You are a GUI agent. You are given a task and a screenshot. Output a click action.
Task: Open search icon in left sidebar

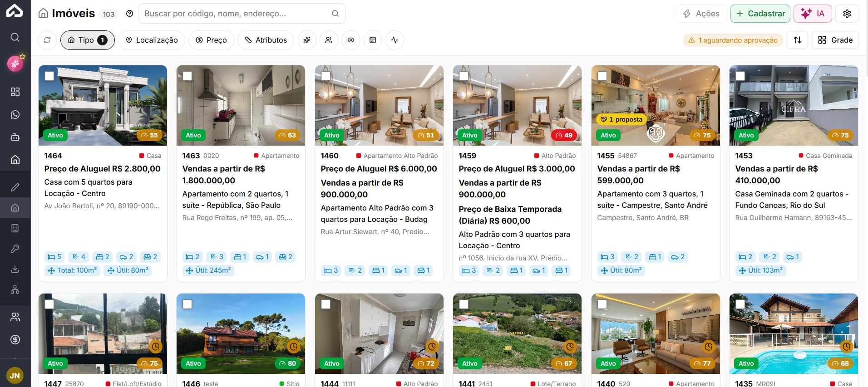click(15, 37)
